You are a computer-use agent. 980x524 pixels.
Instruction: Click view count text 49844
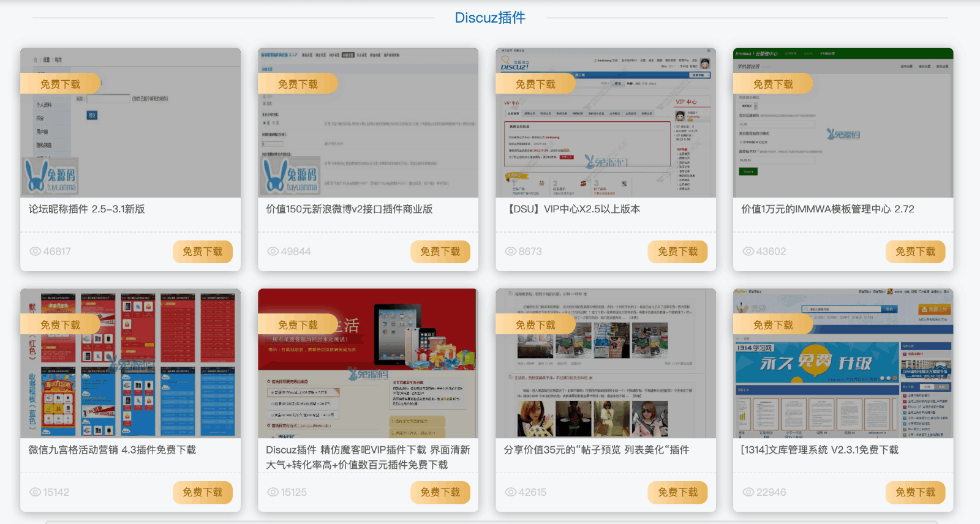click(x=296, y=252)
